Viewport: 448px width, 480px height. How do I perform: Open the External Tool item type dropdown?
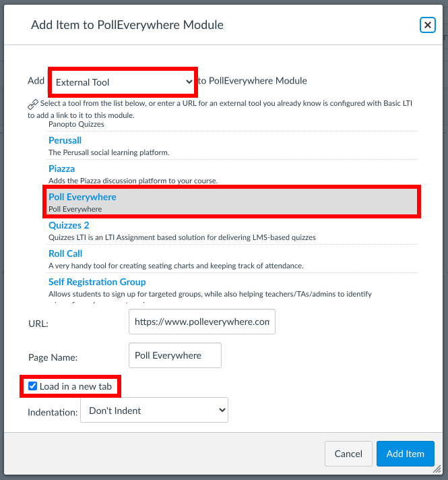click(121, 82)
